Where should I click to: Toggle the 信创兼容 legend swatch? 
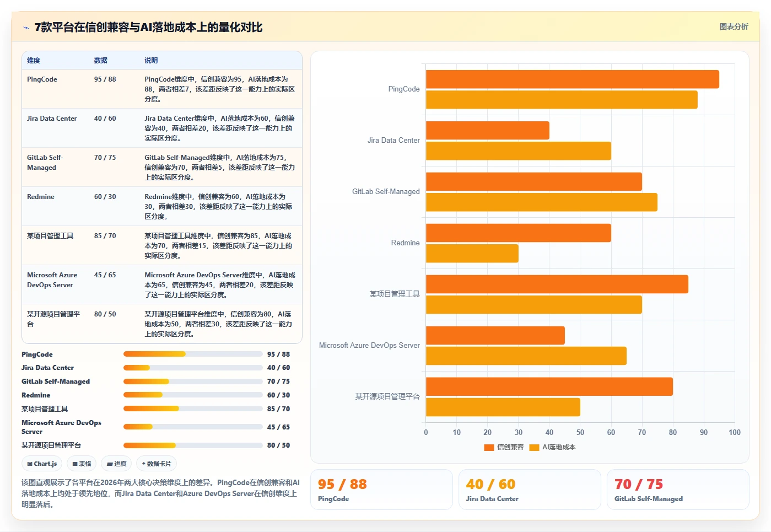[489, 448]
